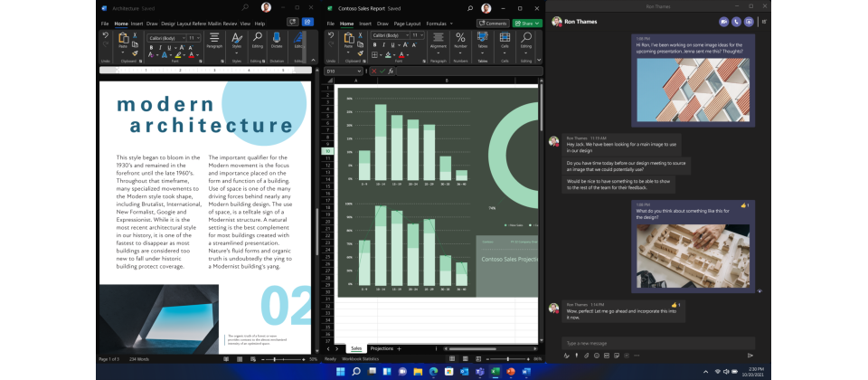Open the Number percent icon in Excel
The height and width of the screenshot is (380, 868).
[460, 38]
